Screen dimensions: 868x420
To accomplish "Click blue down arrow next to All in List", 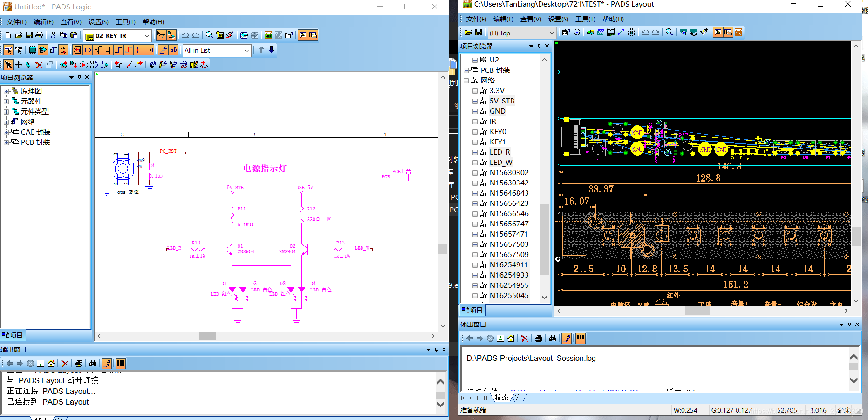I will tap(272, 50).
